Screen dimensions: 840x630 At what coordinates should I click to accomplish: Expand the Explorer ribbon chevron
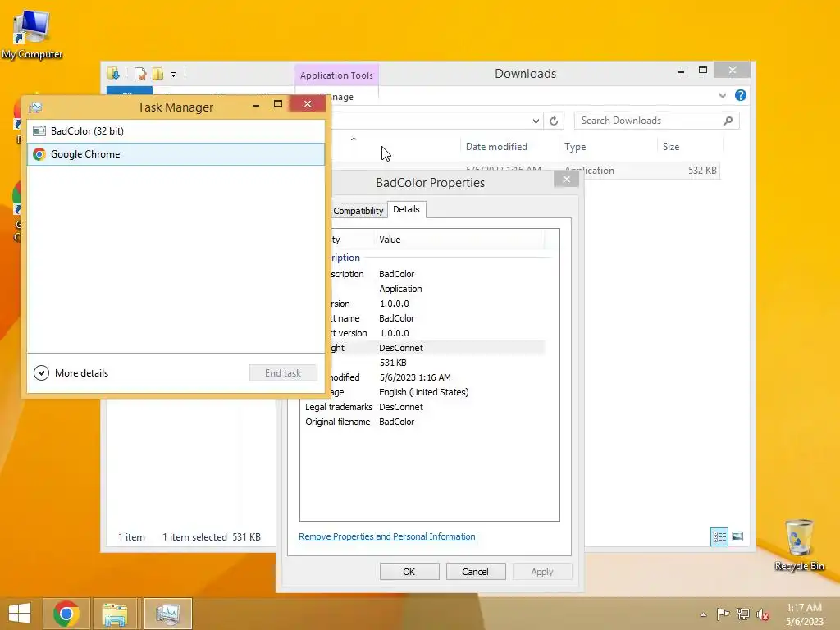(722, 96)
